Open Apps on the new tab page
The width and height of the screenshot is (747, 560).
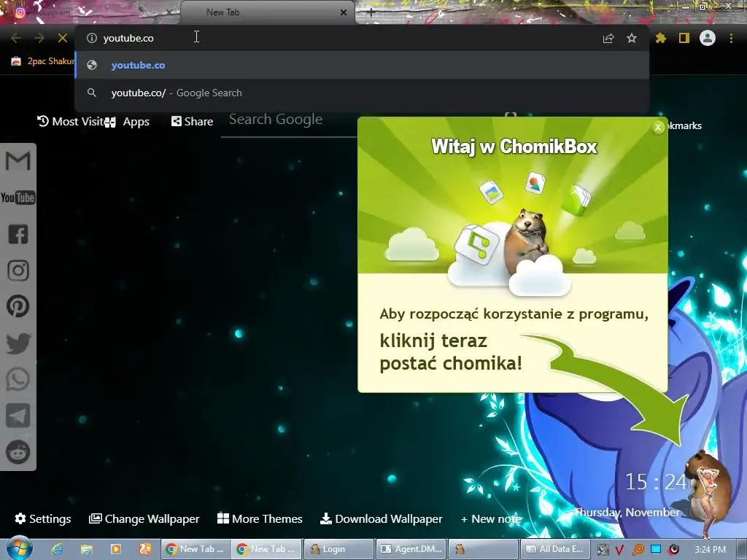[127, 122]
